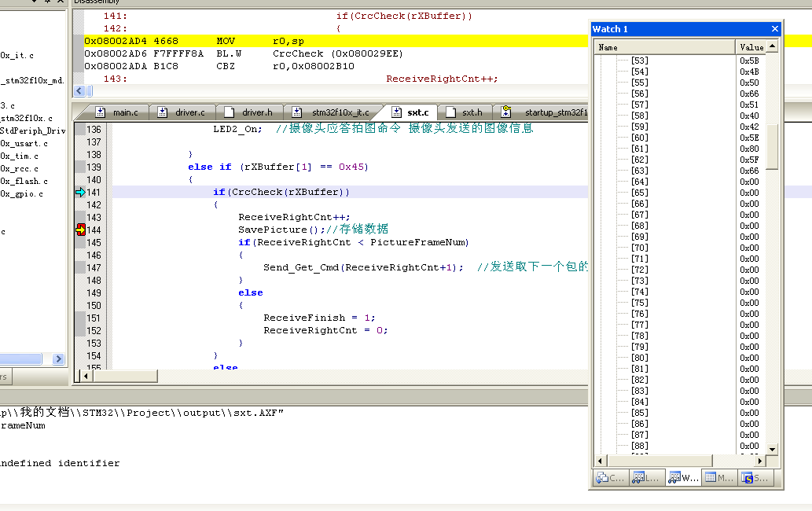Click the driver.c tab file icon
Viewport: 812px width, 511px height.
[x=162, y=112]
